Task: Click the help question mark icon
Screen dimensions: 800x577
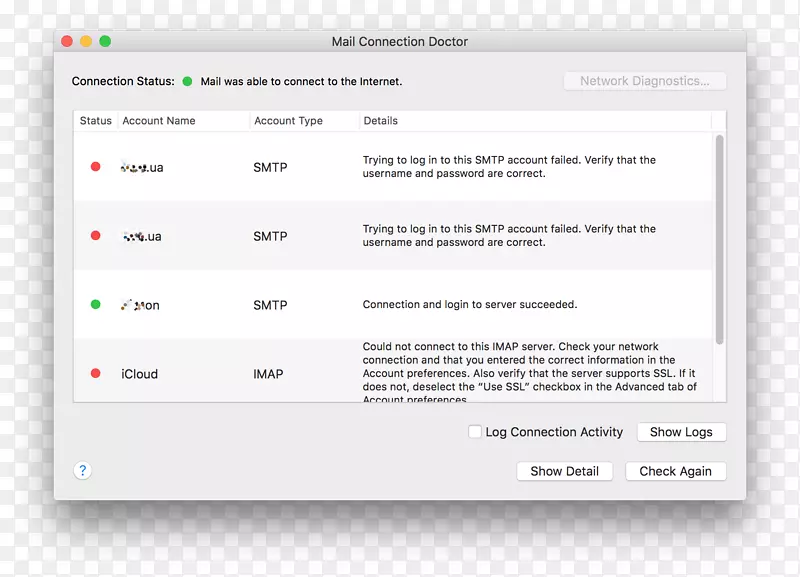Action: (x=83, y=470)
